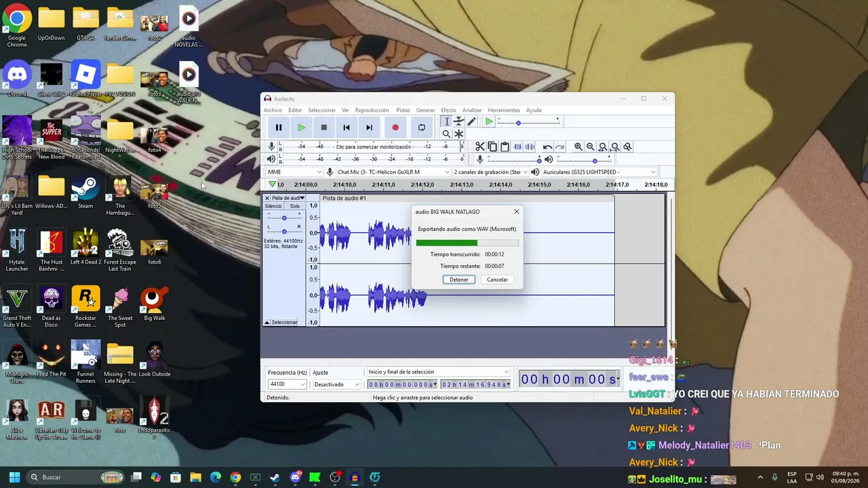This screenshot has width=868, height=488.
Task: Open the Pista de audio track dropdown
Action: click(x=288, y=198)
